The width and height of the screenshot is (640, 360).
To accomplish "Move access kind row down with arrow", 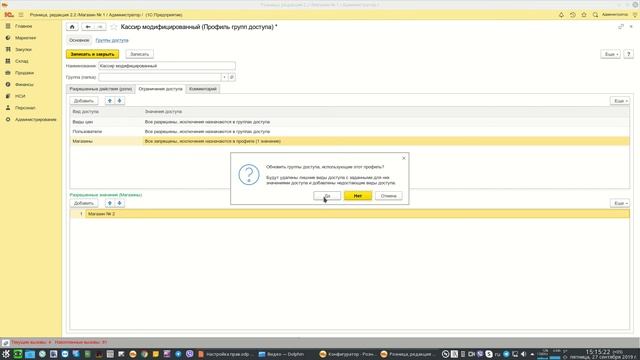I will pos(120,101).
